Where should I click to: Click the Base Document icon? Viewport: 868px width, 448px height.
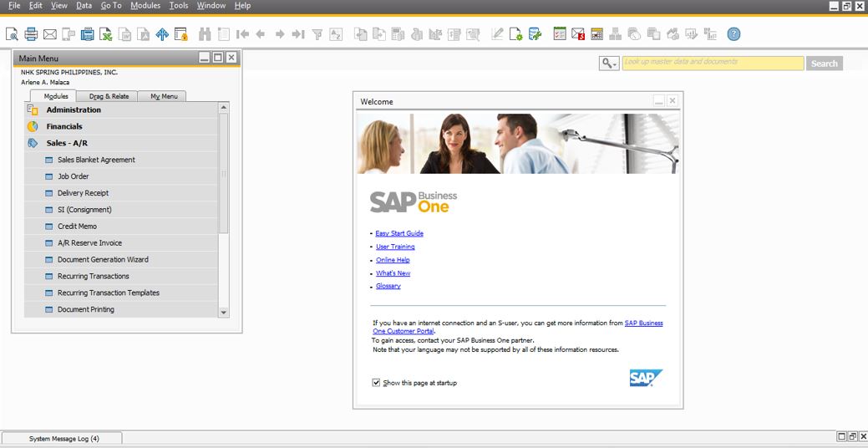(360, 34)
